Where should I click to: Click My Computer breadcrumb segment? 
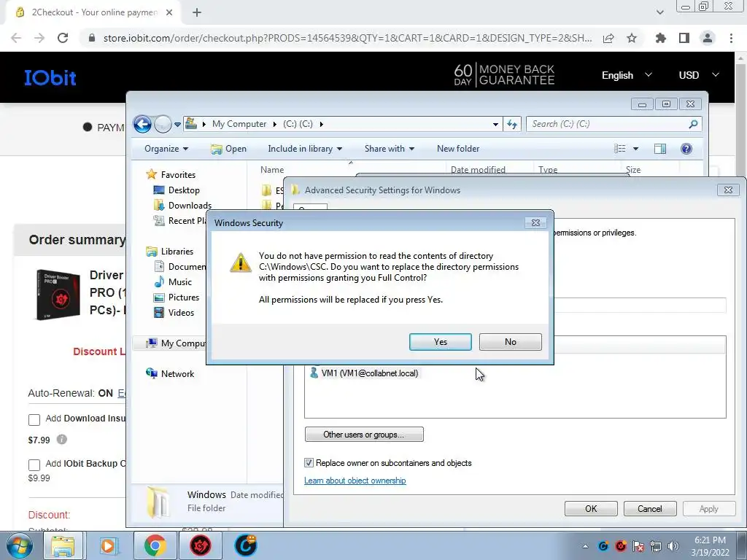tap(239, 124)
